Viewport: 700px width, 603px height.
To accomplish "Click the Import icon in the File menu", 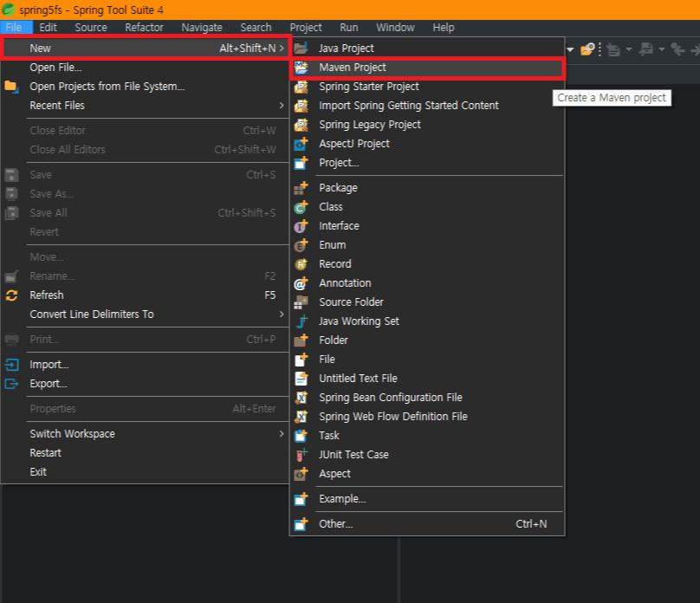I will point(11,365).
